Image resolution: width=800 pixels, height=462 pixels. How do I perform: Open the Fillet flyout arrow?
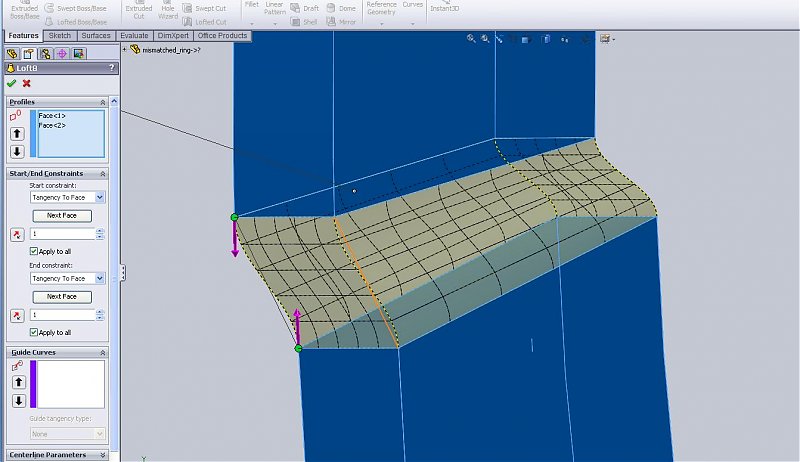point(252,24)
